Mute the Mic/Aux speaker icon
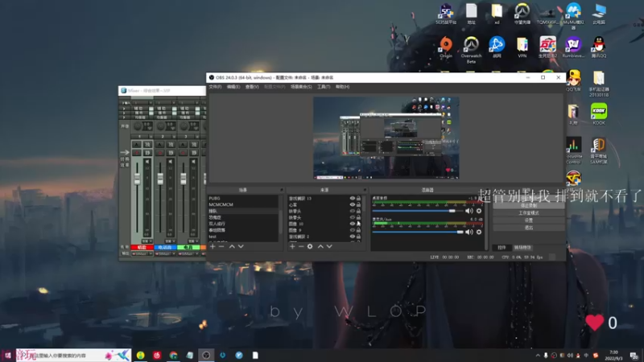Screen dimensions: 644x362 [x=469, y=232]
